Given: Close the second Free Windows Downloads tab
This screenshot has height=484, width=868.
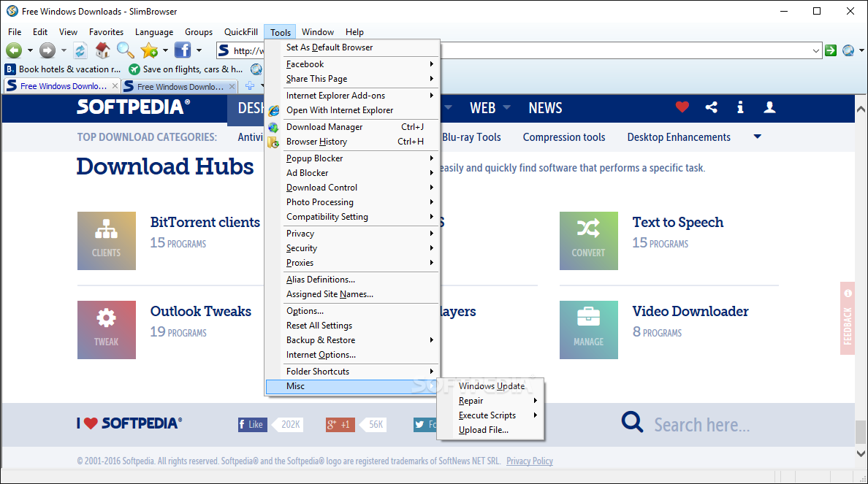Looking at the screenshot, I should pos(232,86).
